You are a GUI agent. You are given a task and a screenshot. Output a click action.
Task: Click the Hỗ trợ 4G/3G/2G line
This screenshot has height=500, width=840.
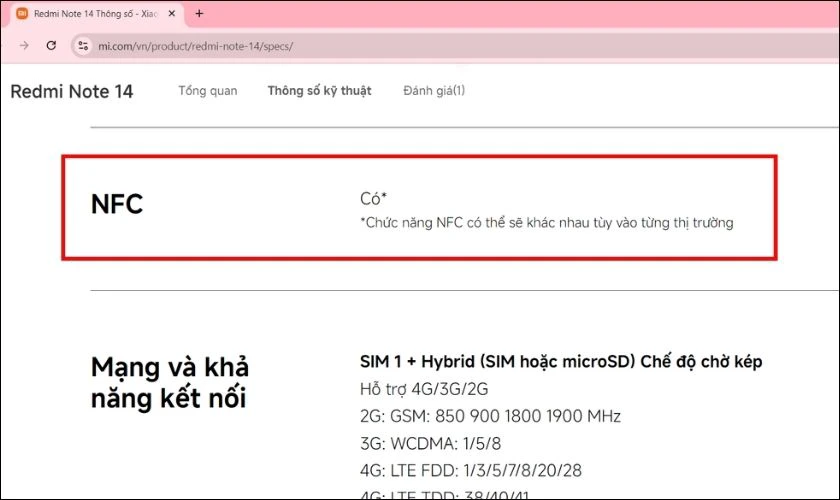[424, 389]
